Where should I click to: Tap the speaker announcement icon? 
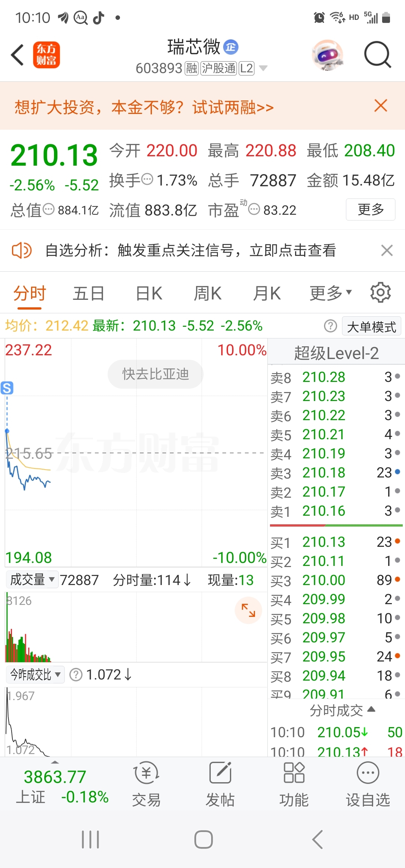point(21,250)
